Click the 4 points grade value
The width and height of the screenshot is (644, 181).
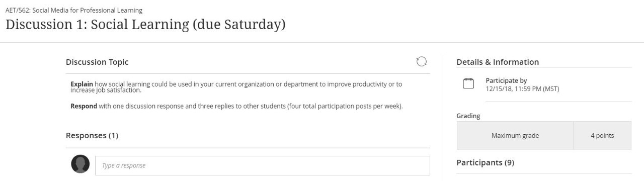pyautogui.click(x=602, y=135)
